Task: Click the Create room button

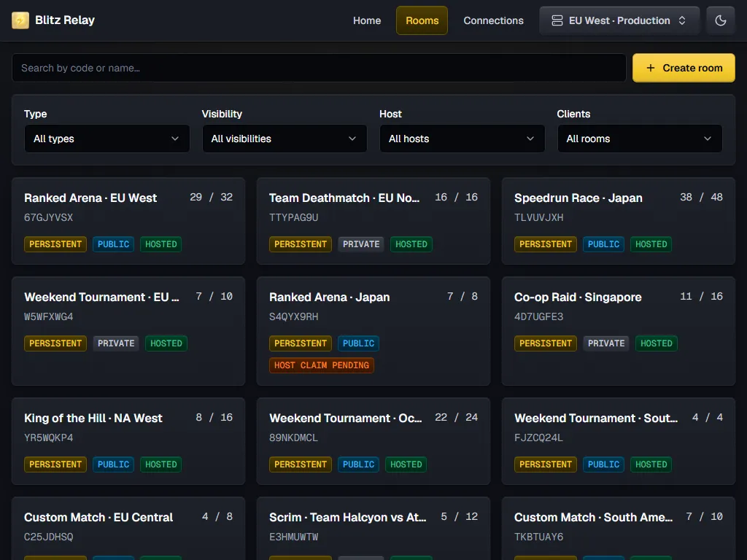Action: [683, 68]
